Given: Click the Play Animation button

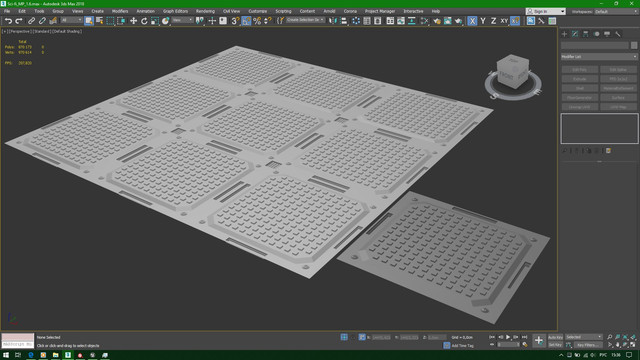Looking at the screenshot, I should pos(508,337).
